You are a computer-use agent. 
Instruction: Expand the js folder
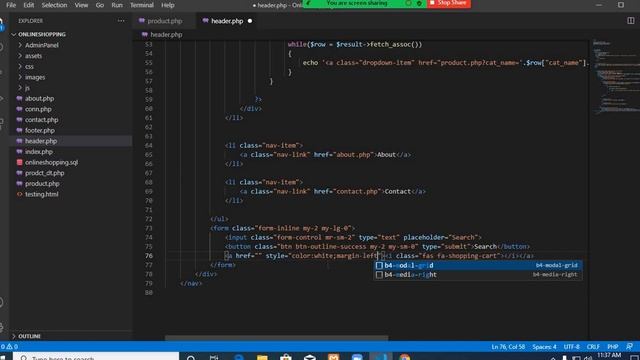pyautogui.click(x=27, y=88)
